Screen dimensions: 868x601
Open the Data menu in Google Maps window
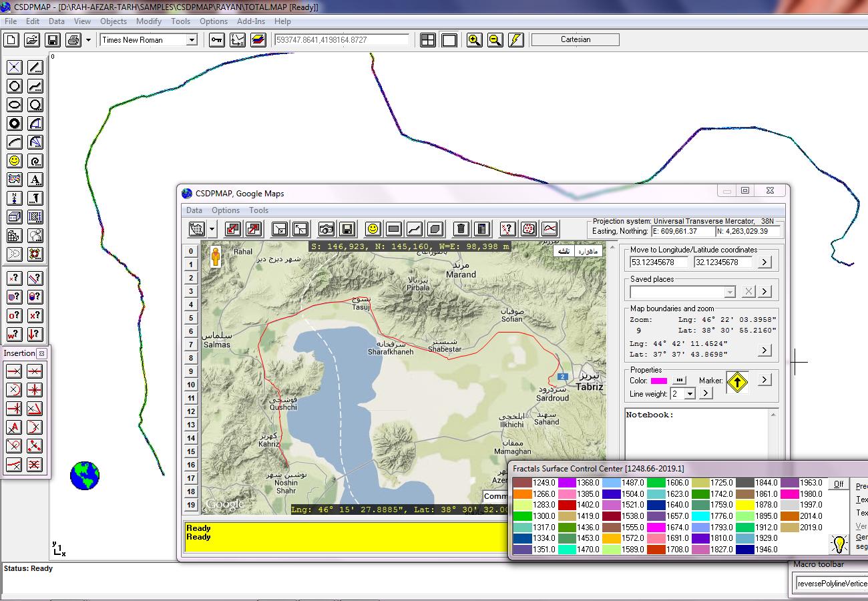(194, 210)
